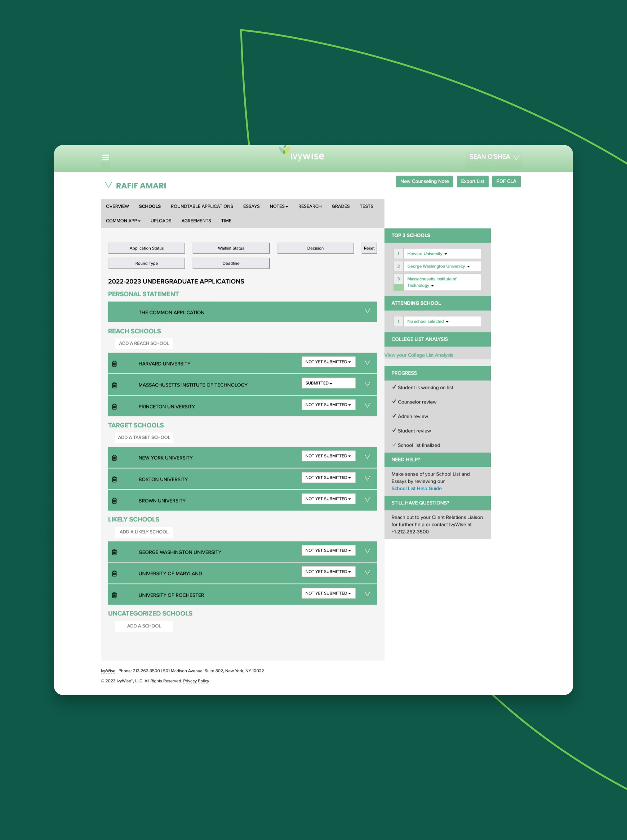627x840 pixels.
Task: Collapse student panel via chevron beside Rafif Amari
Action: [x=108, y=185]
